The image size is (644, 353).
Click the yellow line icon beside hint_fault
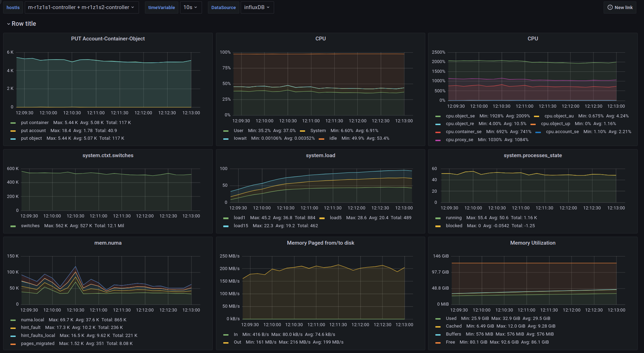point(13,328)
